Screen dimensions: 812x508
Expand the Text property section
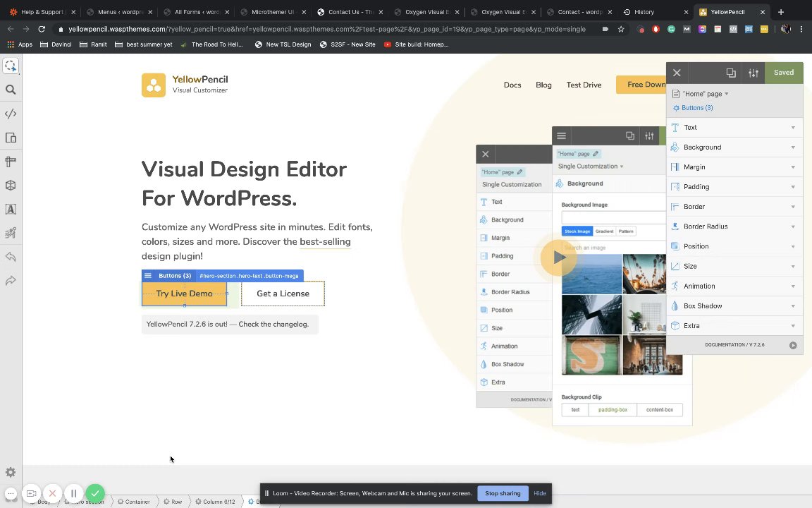[734, 128]
